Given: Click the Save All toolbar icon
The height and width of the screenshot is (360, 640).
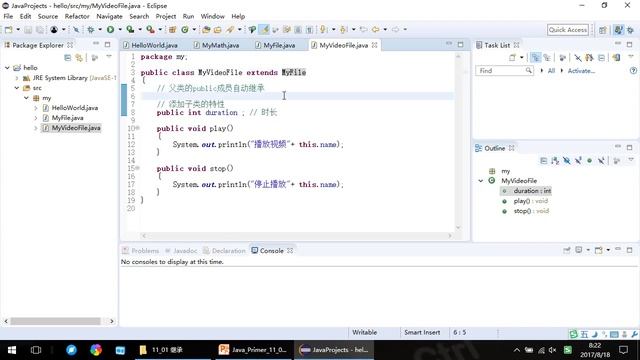Looking at the screenshot, I should point(40,29).
